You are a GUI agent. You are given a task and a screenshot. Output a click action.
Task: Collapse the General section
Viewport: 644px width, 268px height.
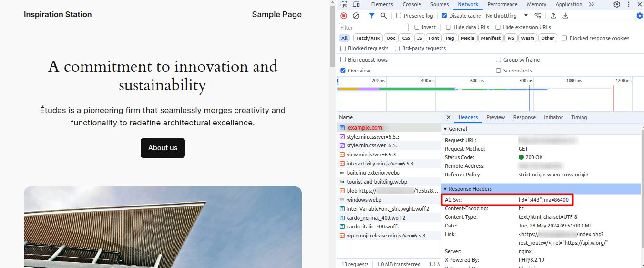tap(458, 129)
